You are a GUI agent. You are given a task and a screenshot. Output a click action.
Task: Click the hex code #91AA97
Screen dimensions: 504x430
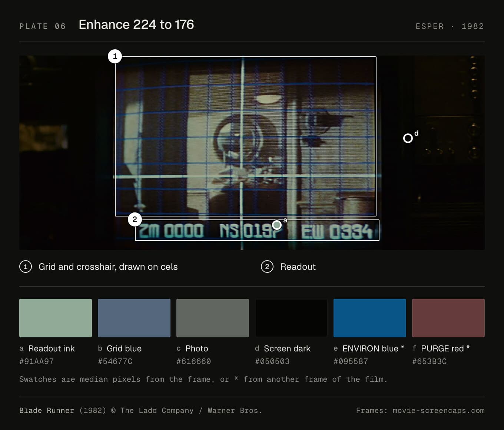(37, 361)
